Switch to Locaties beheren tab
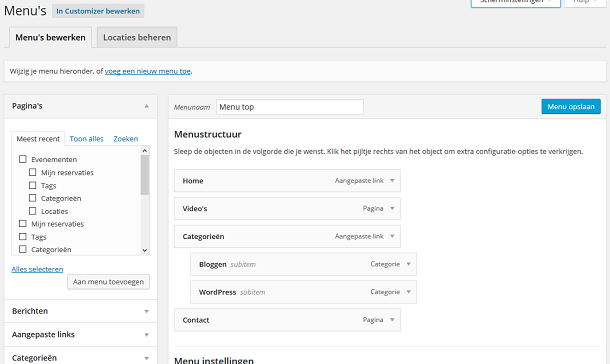Screen dimensions: 610x364 point(137,37)
